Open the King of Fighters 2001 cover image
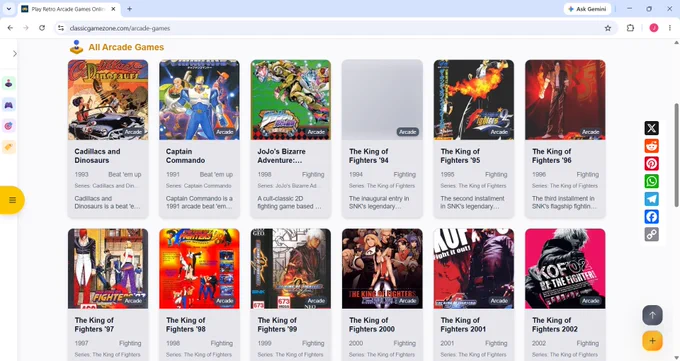Image resolution: width=680 pixels, height=361 pixels. 474,269
